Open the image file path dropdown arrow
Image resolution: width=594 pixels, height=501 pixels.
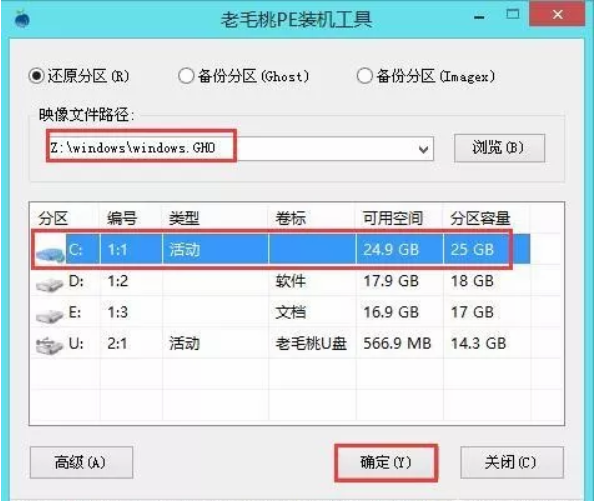coord(424,149)
